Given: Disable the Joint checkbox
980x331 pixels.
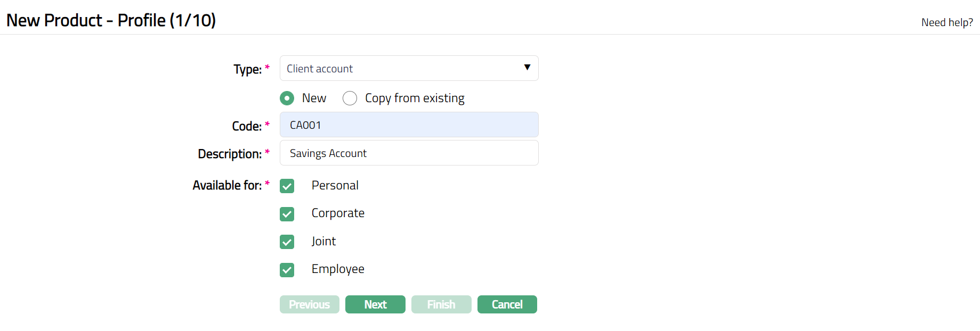Looking at the screenshot, I should tap(287, 242).
